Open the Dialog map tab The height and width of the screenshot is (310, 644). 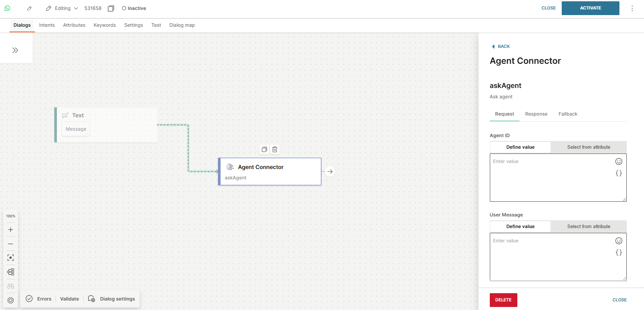182,25
